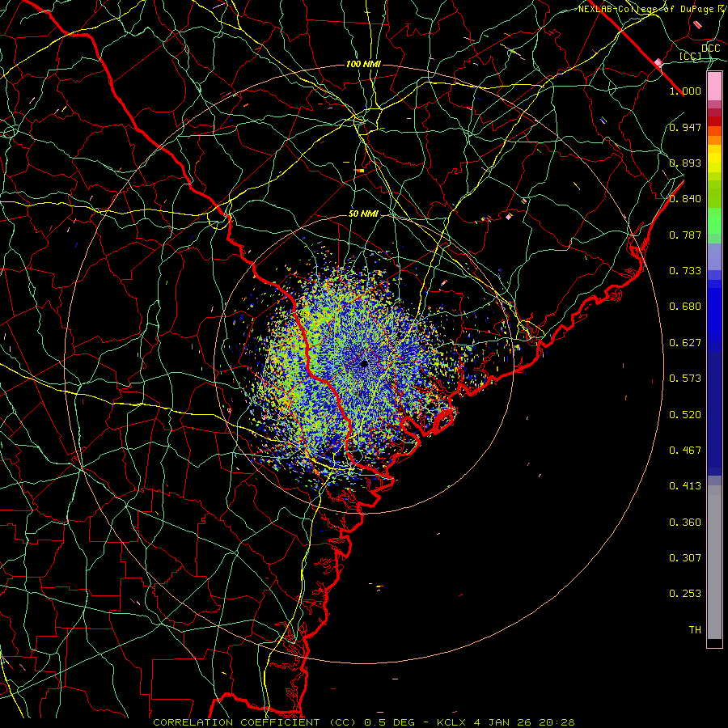Click the black radar site dot at center
The image size is (728, 728).
click(364, 363)
